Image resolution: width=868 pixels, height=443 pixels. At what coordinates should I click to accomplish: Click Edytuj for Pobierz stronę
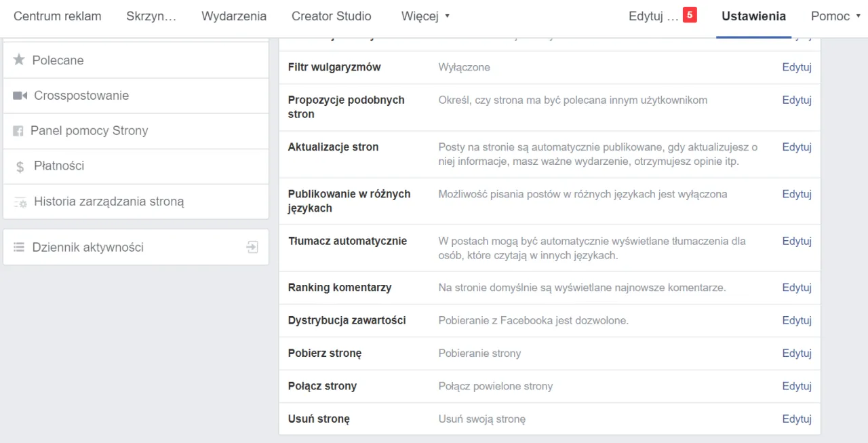click(796, 353)
